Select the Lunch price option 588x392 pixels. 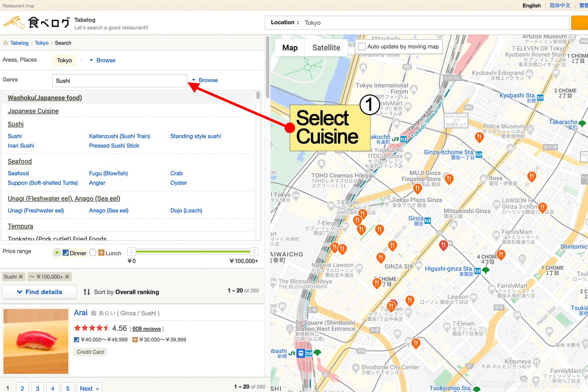93,253
